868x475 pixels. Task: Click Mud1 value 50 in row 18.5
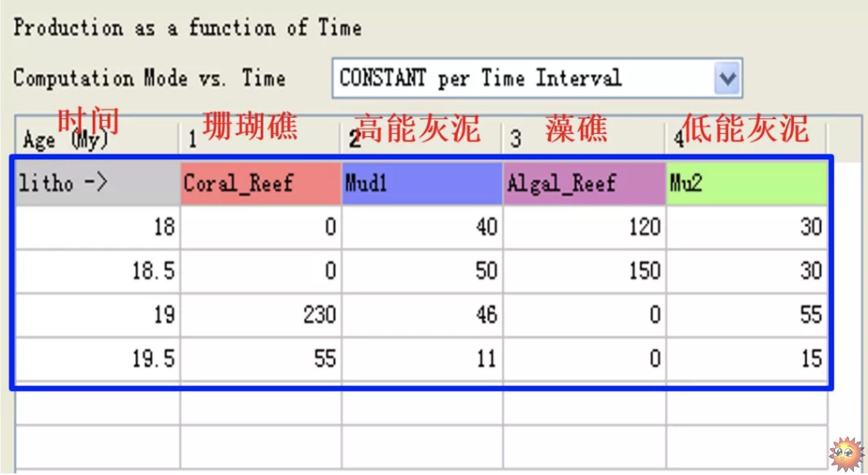pyautogui.click(x=422, y=271)
